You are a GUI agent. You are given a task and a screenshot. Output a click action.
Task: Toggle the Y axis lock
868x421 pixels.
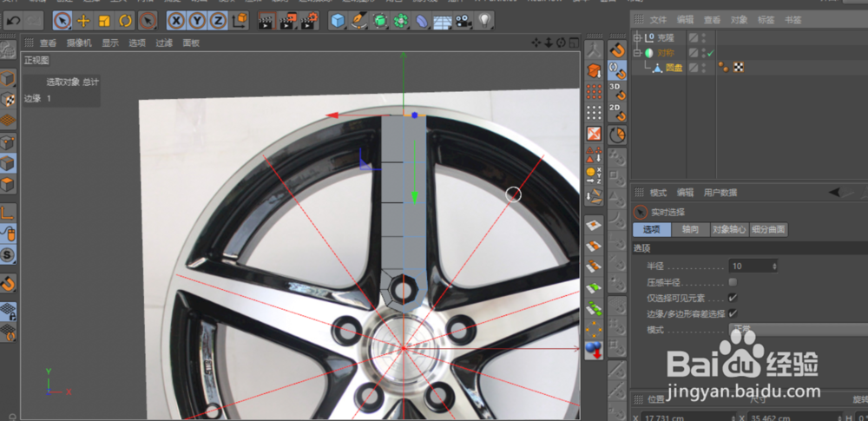[197, 21]
